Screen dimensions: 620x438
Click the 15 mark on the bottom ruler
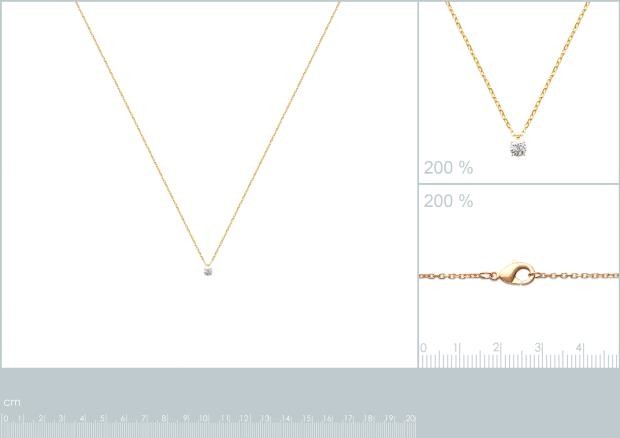click(307, 418)
